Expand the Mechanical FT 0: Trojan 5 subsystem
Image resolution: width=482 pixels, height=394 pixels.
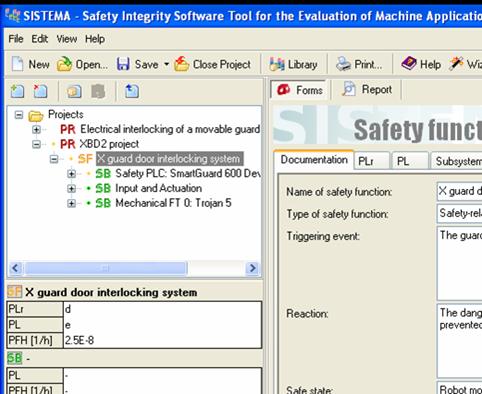[x=71, y=203]
